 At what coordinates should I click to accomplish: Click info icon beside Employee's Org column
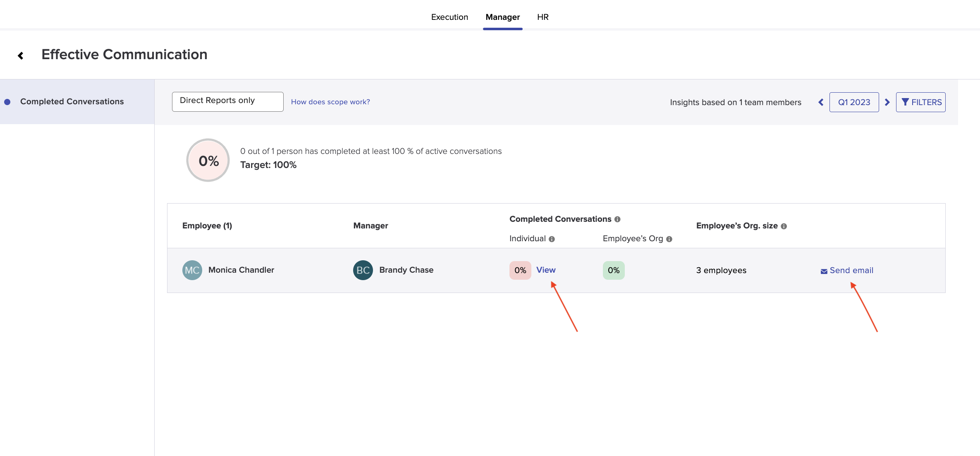(x=669, y=239)
